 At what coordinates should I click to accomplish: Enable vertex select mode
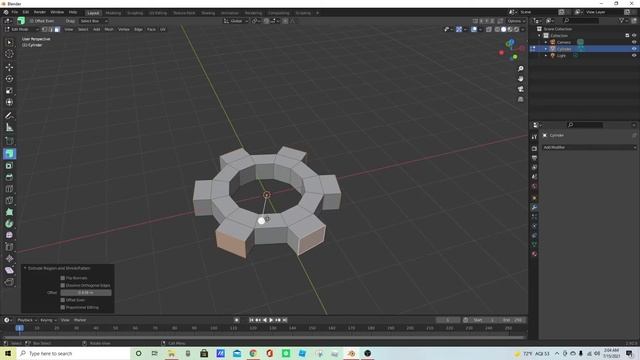44,29
